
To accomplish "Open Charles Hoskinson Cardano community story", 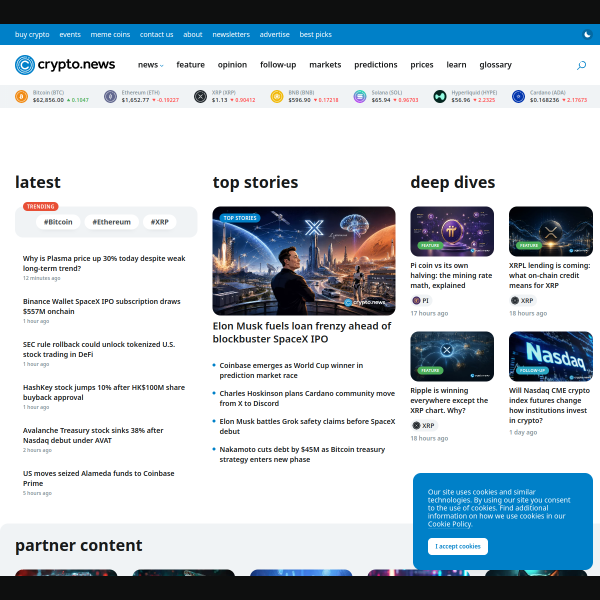I will tap(307, 398).
